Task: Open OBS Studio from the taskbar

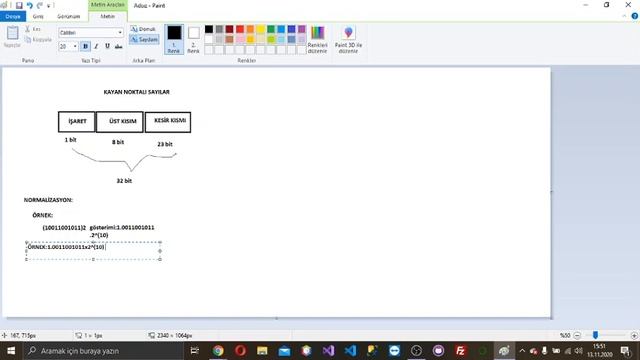Action: (416, 351)
